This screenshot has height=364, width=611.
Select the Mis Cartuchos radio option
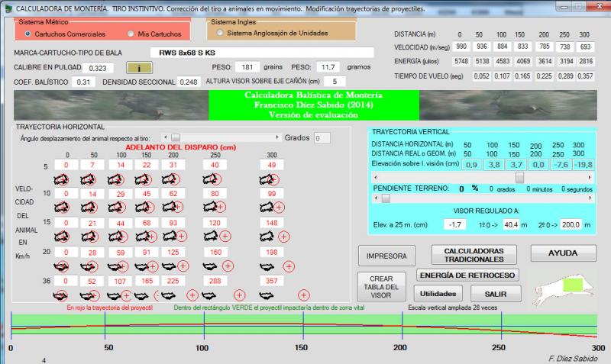pyautogui.click(x=131, y=34)
